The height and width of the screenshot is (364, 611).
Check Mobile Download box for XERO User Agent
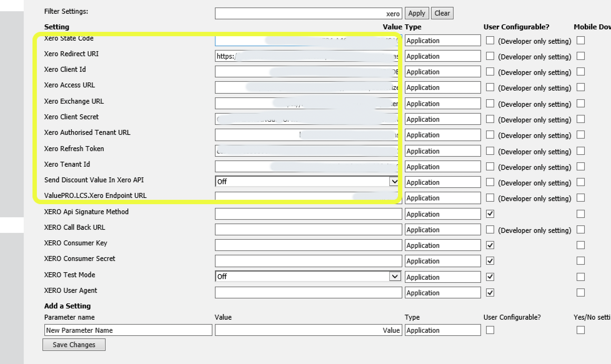(x=581, y=293)
